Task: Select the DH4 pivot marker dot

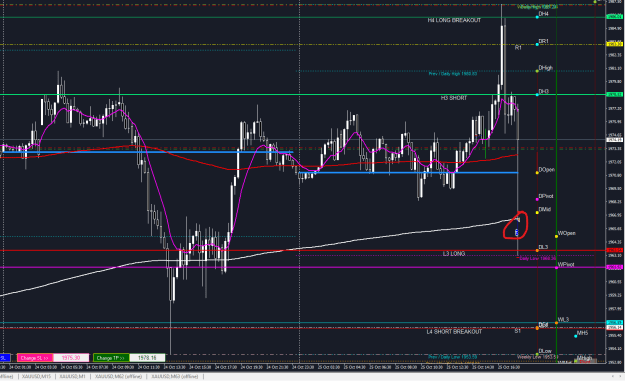Action: [537, 17]
